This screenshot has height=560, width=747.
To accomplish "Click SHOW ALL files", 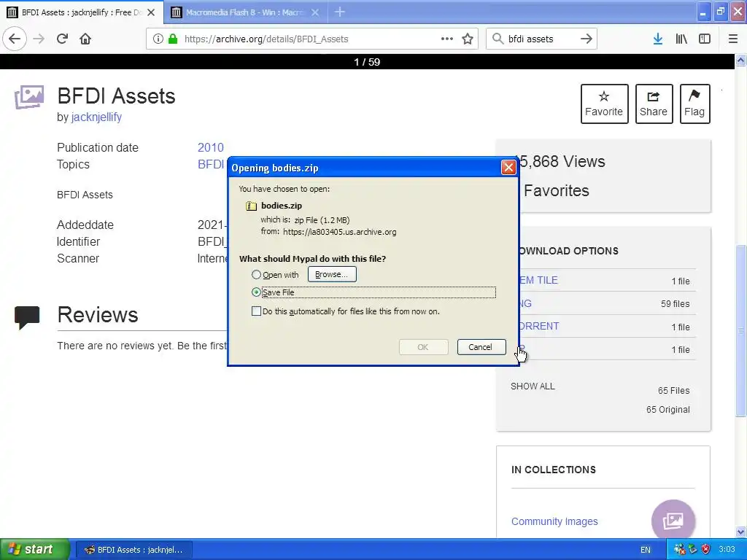I will coord(533,386).
